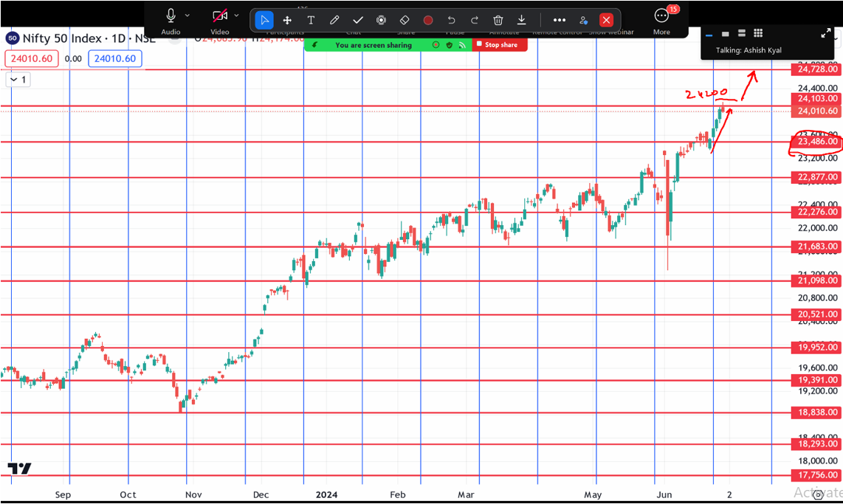Screen dimensions: 843x504
Task: Open the audio options arrow
Action: 187,15
